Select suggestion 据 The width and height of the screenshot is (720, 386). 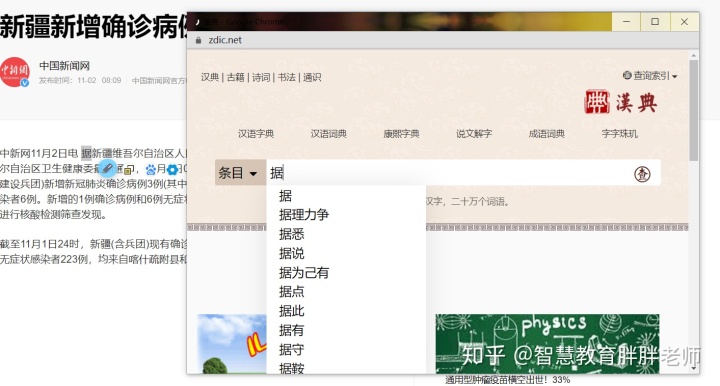pyautogui.click(x=346, y=196)
